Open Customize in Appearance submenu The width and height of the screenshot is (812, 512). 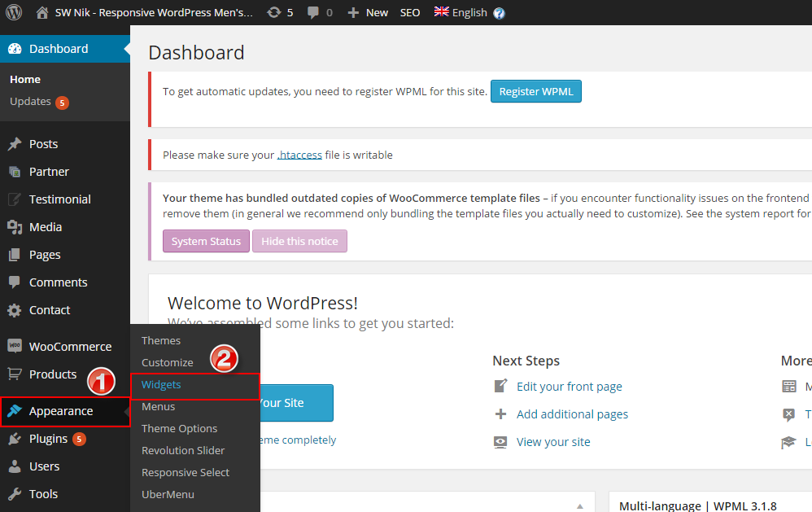point(168,363)
